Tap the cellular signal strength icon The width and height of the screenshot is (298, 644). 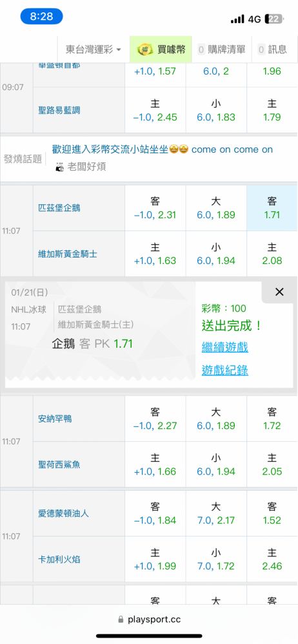[237, 19]
